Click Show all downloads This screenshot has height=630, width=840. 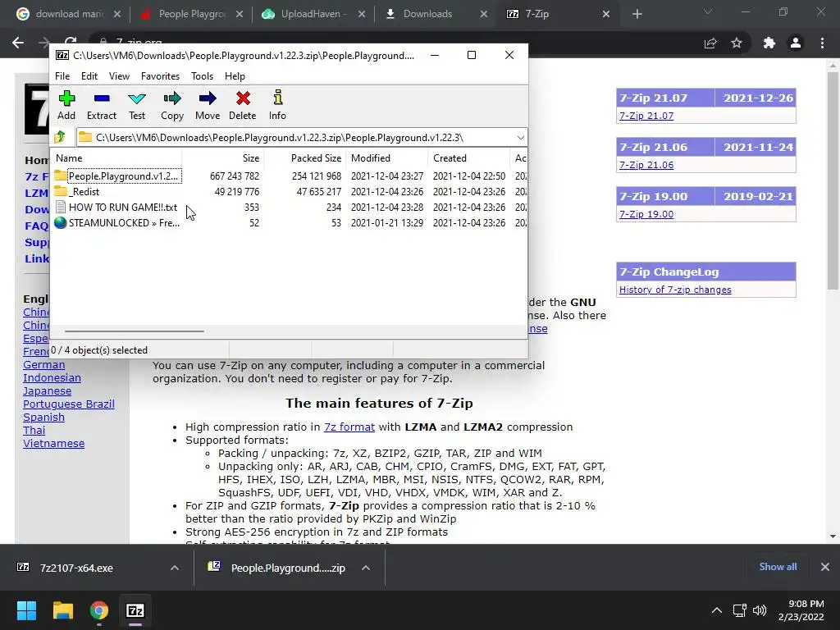tap(778, 567)
